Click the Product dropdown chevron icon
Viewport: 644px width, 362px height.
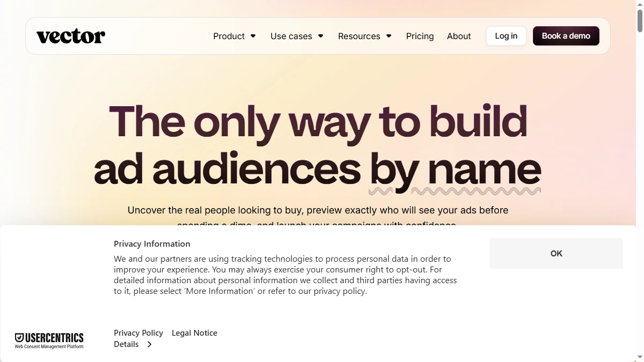click(253, 36)
